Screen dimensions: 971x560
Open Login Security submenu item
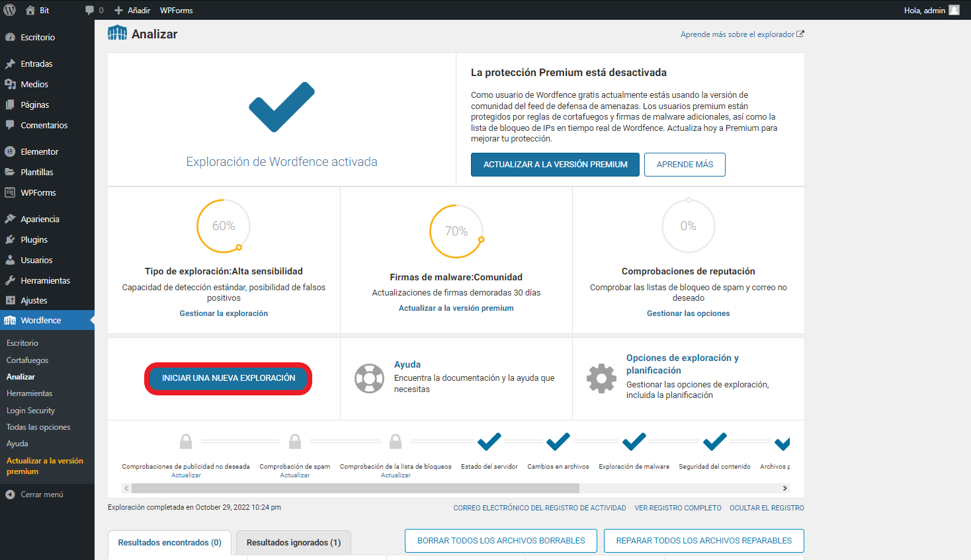point(31,411)
